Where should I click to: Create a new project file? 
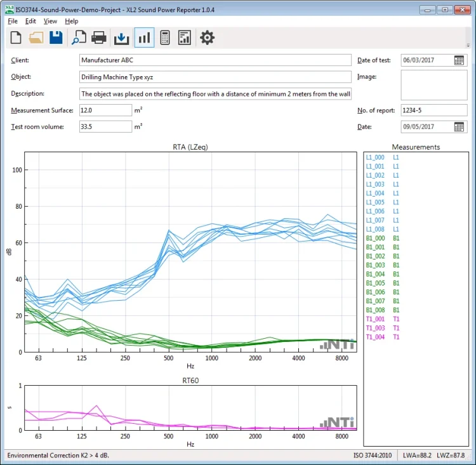[15, 38]
